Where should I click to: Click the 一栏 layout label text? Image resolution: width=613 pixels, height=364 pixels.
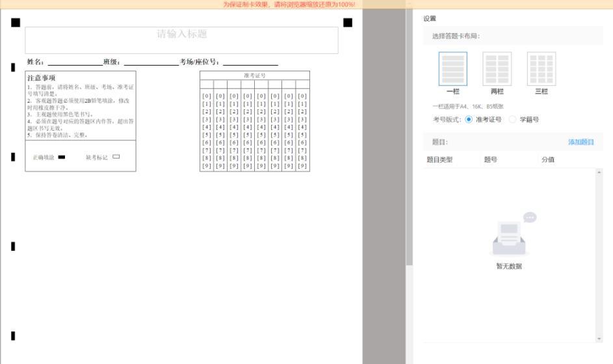(x=452, y=91)
